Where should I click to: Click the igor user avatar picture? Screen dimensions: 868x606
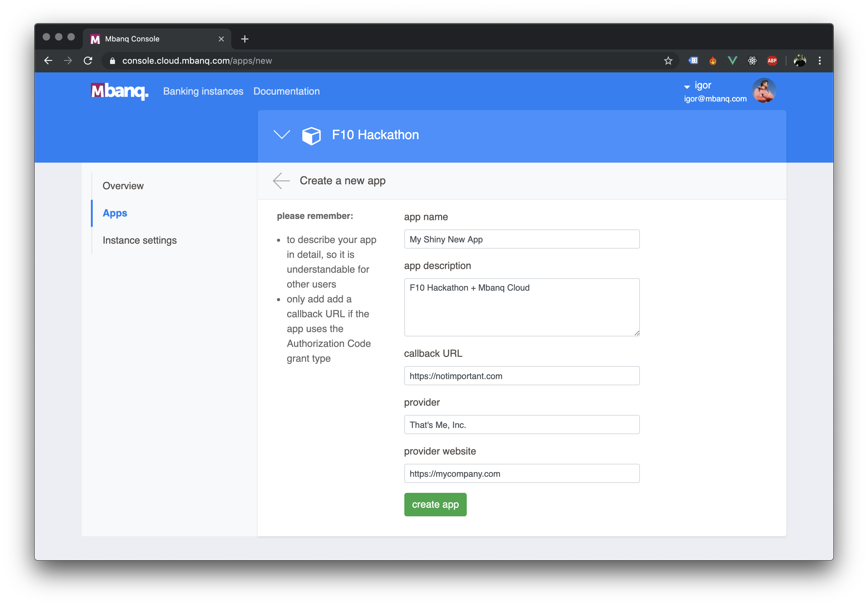pyautogui.click(x=764, y=91)
